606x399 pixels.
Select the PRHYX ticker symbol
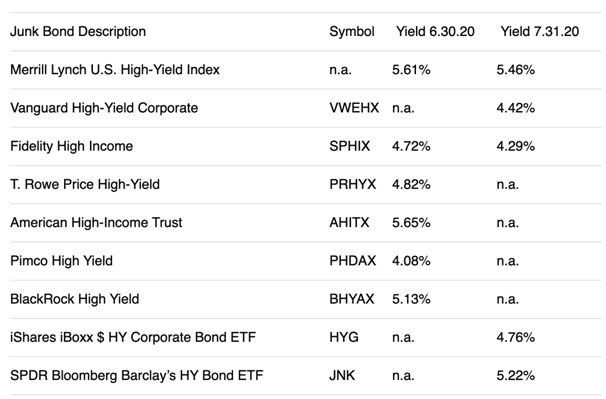pyautogui.click(x=352, y=184)
